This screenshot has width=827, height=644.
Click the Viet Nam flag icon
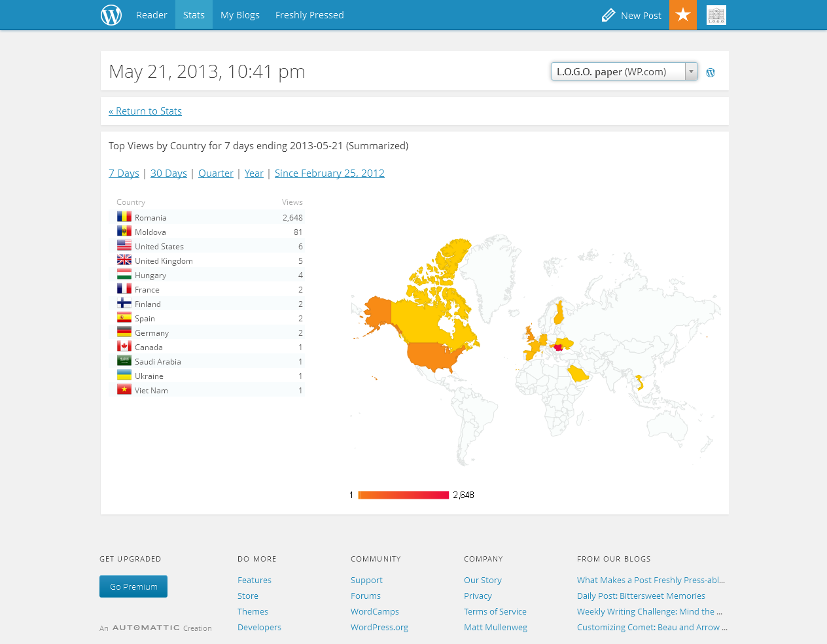[124, 389]
